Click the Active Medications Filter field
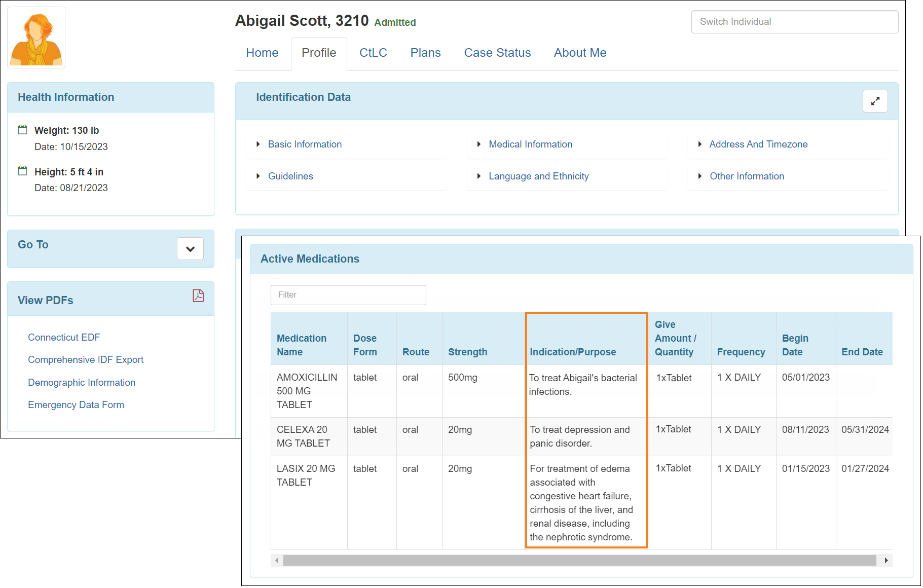 click(x=348, y=295)
